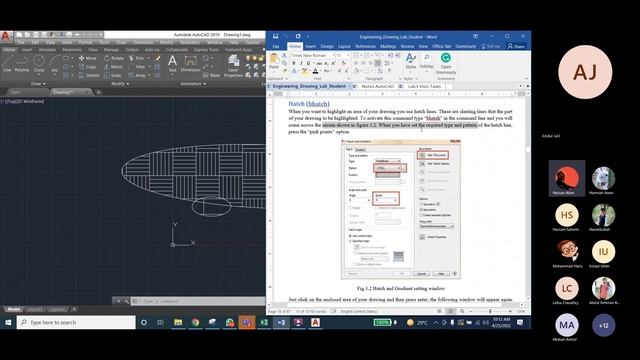
Task: Click Word text highlight color button
Action: pos(304,71)
